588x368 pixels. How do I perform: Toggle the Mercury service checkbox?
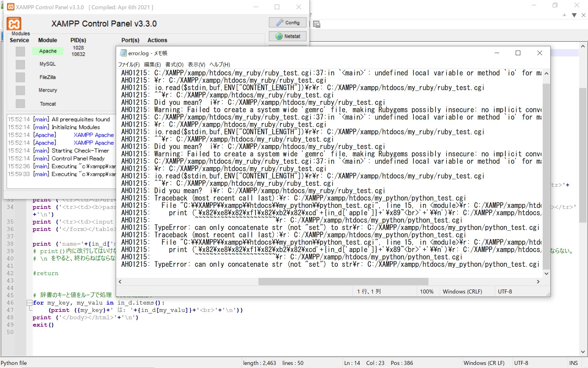[20, 90]
